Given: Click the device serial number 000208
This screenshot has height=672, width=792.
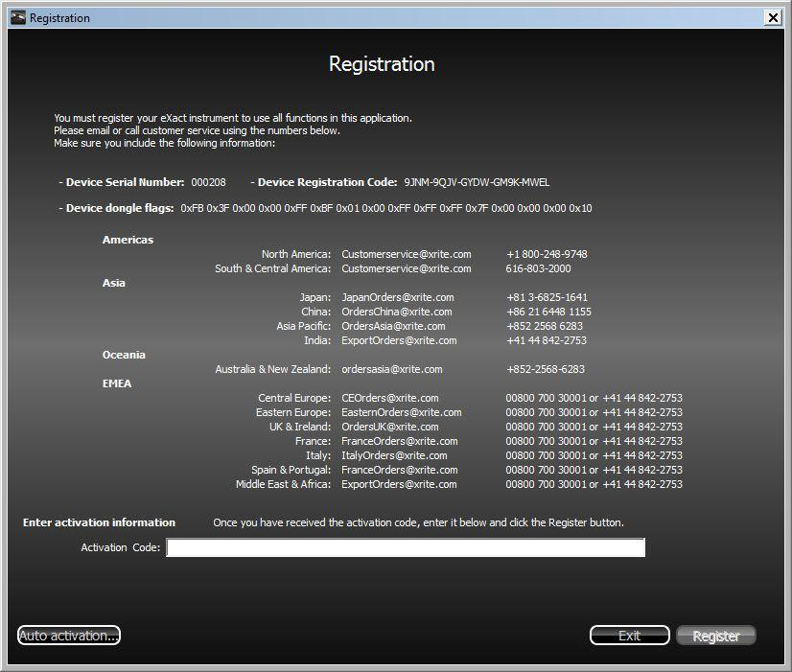Looking at the screenshot, I should point(208,182).
